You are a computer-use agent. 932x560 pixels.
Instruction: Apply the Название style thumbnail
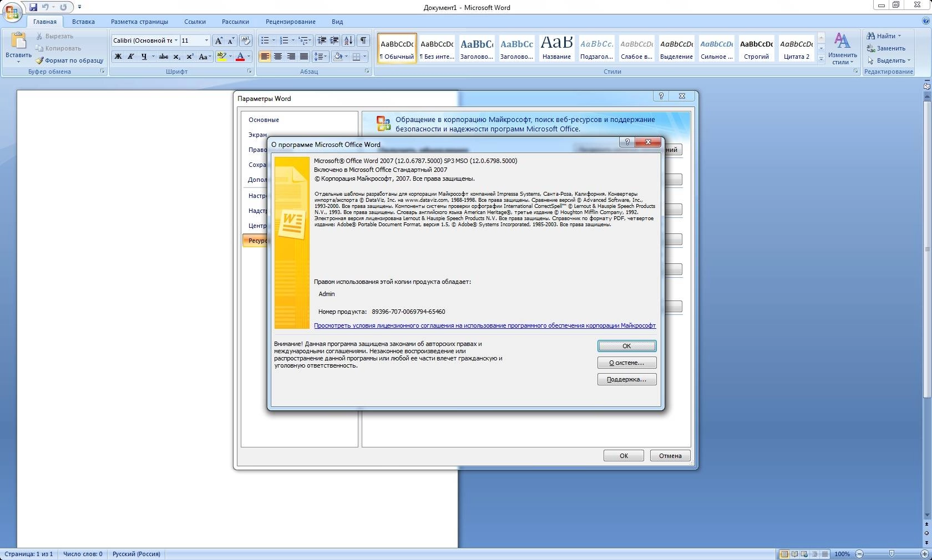point(556,48)
